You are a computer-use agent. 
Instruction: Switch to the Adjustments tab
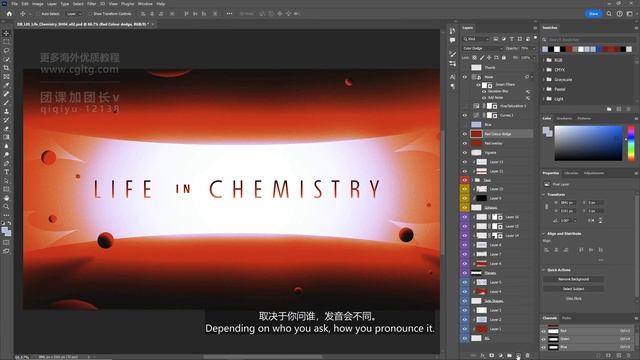(594, 173)
